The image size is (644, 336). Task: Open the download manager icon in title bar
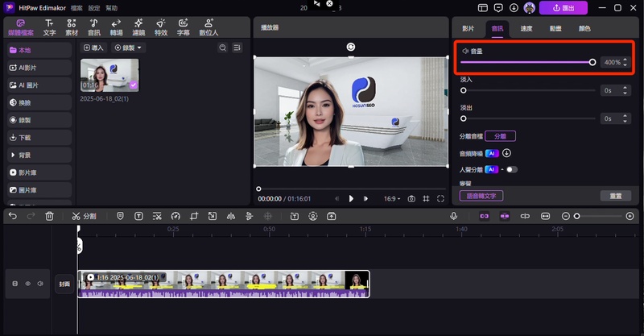click(x=514, y=8)
